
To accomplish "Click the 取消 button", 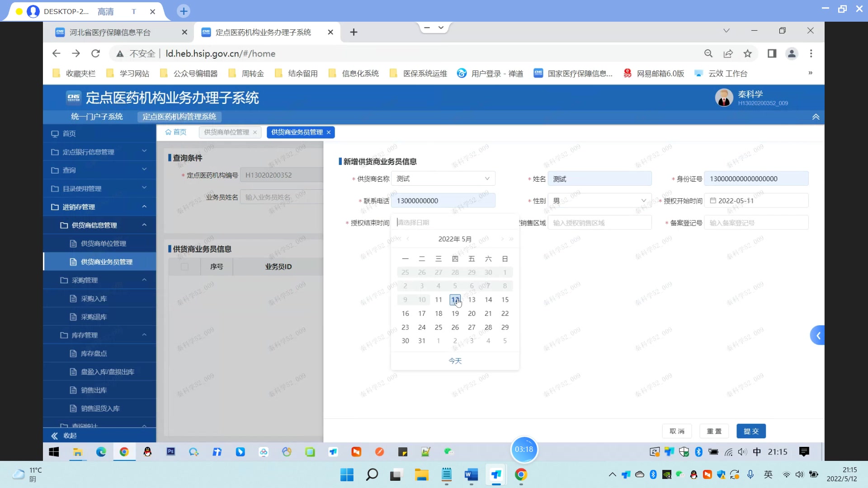I will (677, 432).
